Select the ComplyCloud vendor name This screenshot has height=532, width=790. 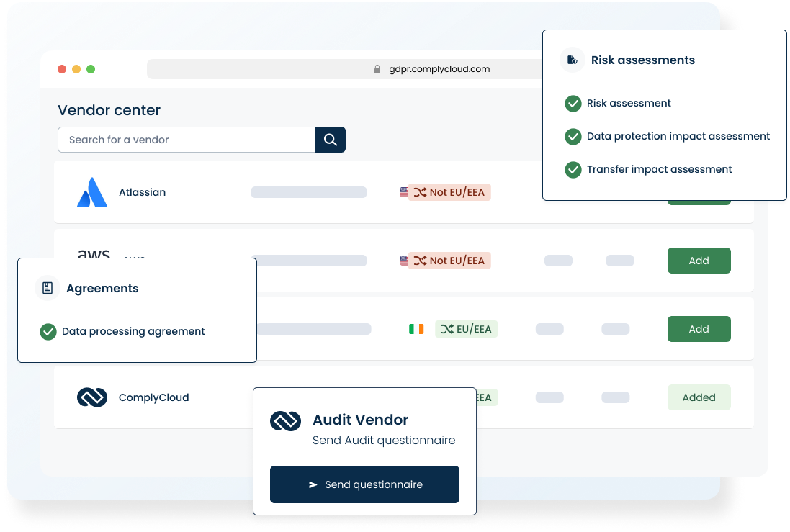click(153, 397)
